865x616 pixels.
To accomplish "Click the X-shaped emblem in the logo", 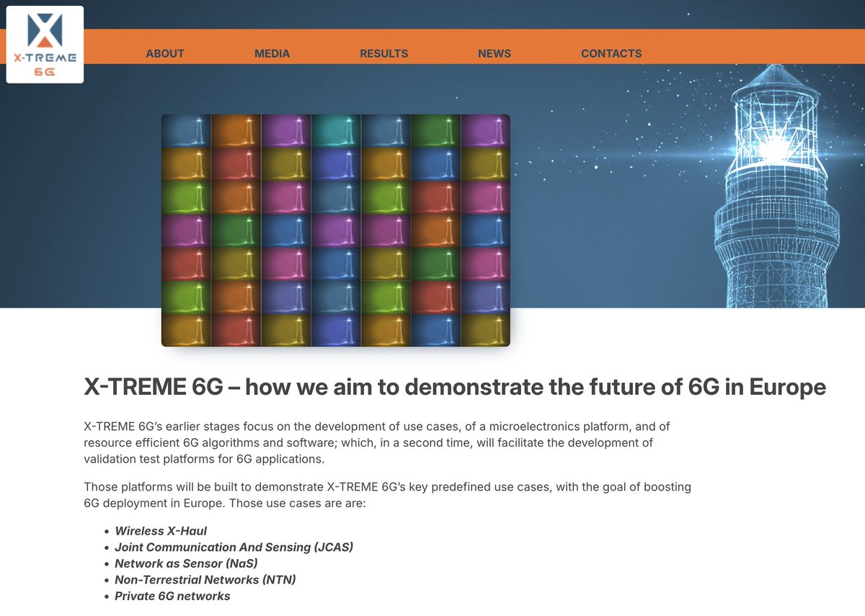I will click(44, 29).
